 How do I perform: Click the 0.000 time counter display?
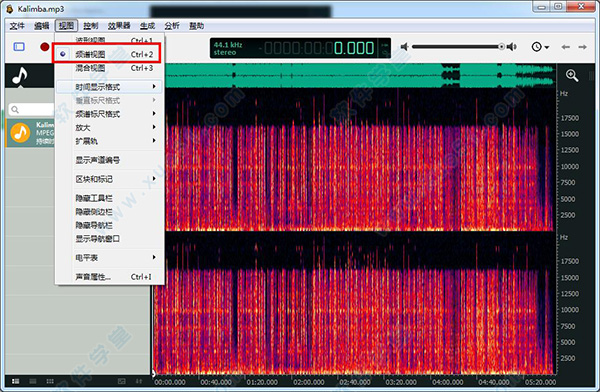click(354, 48)
